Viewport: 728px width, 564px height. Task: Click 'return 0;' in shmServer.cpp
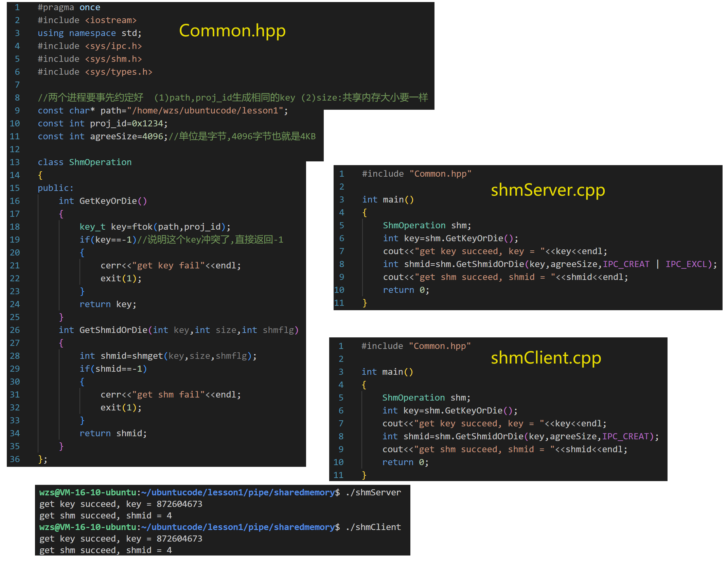pos(406,290)
